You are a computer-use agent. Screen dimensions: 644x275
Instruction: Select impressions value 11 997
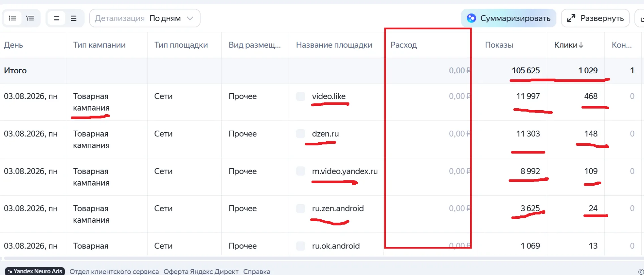point(528,96)
